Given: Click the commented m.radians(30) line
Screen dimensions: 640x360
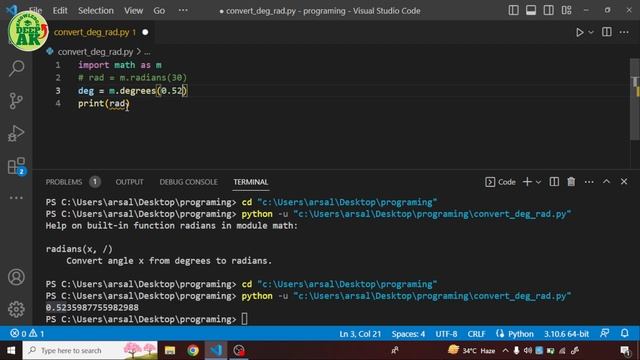Looking at the screenshot, I should [132, 78].
